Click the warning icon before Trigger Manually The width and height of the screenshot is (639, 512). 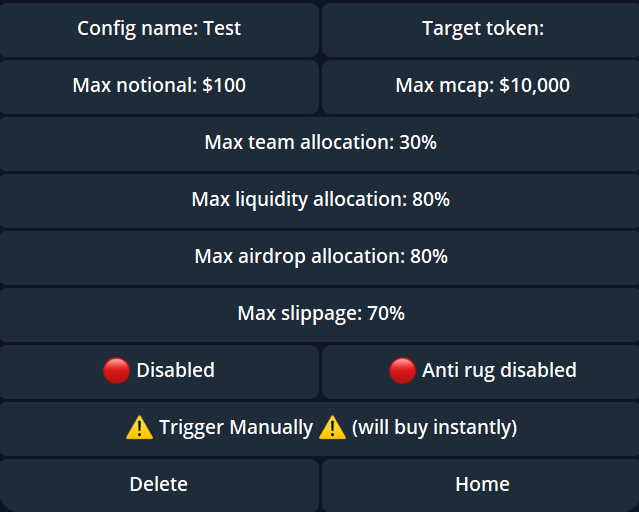(x=139, y=427)
